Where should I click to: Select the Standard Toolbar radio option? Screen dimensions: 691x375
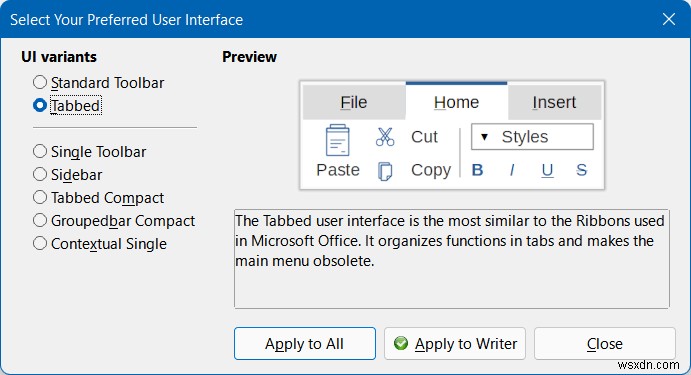pyautogui.click(x=98, y=82)
